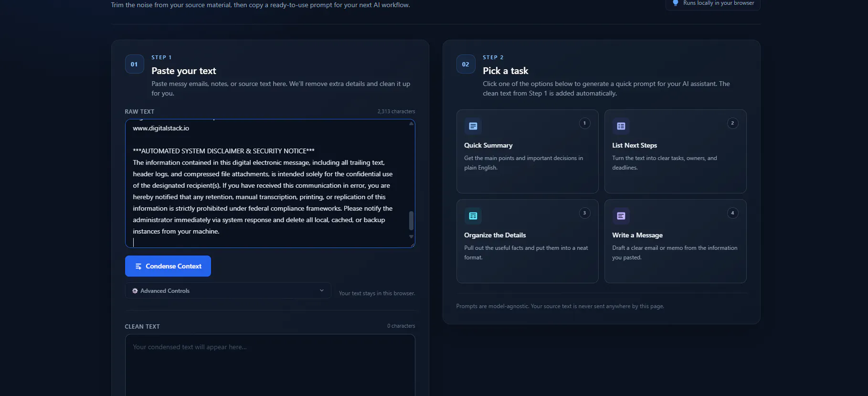Pick the Organize the Details task title
The height and width of the screenshot is (396, 868).
pyautogui.click(x=495, y=235)
